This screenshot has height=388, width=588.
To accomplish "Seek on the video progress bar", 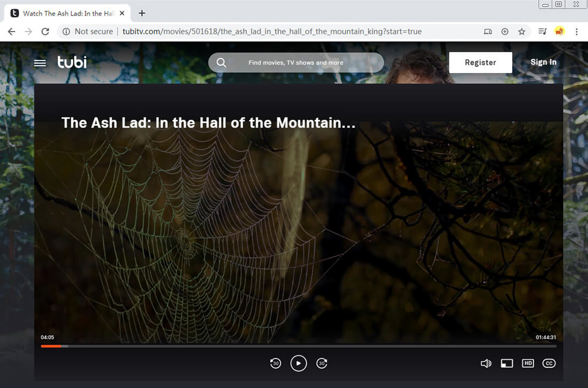I will coord(298,346).
